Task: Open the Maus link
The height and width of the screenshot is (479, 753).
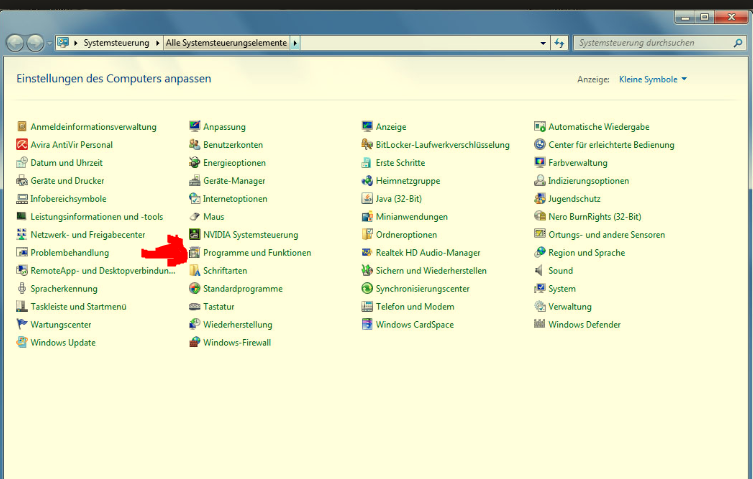Action: [214, 216]
